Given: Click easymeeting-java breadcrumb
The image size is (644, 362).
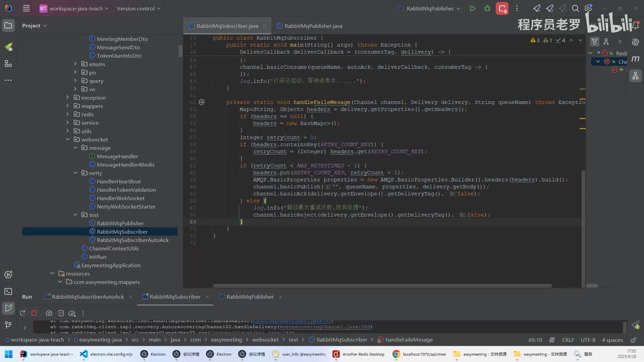Looking at the screenshot, I should [x=101, y=340].
